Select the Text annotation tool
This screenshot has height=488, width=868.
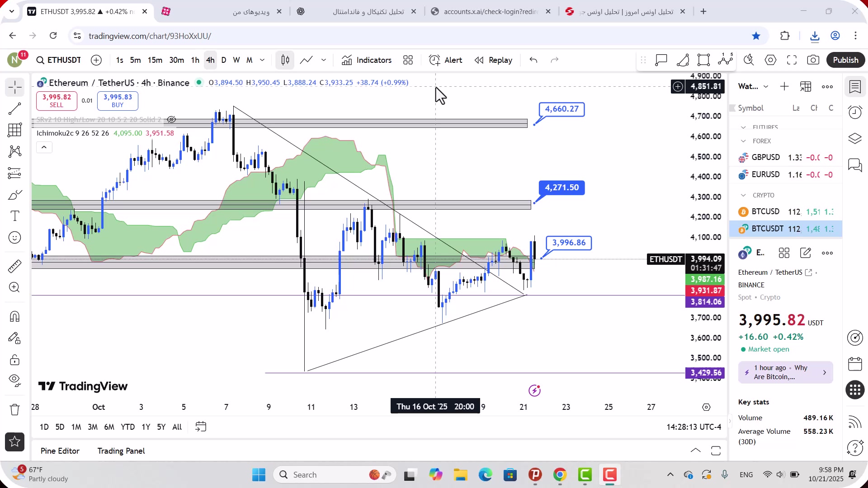tap(15, 216)
